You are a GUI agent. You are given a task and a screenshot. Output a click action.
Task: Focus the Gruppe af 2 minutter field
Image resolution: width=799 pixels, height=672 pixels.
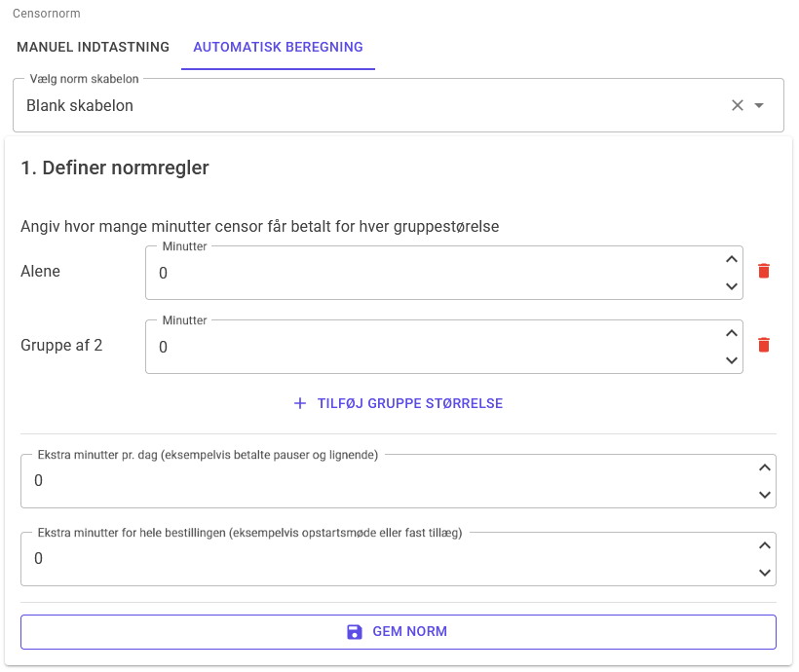(429, 348)
